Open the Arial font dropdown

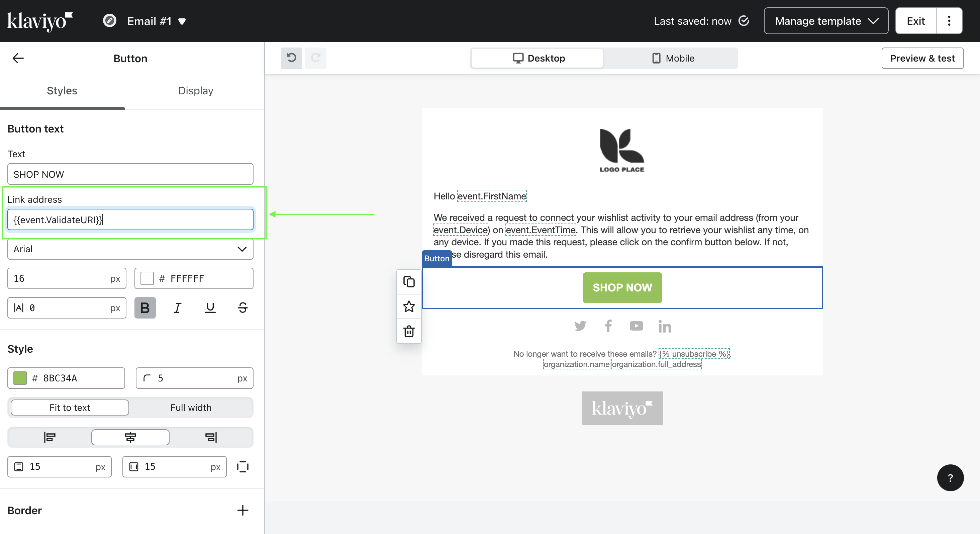click(130, 249)
